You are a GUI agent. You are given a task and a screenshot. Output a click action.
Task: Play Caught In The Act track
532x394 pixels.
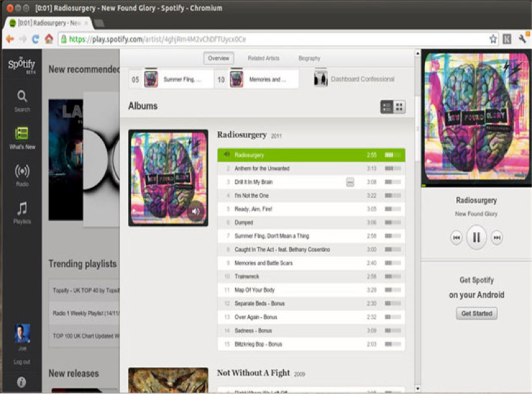pos(311,250)
